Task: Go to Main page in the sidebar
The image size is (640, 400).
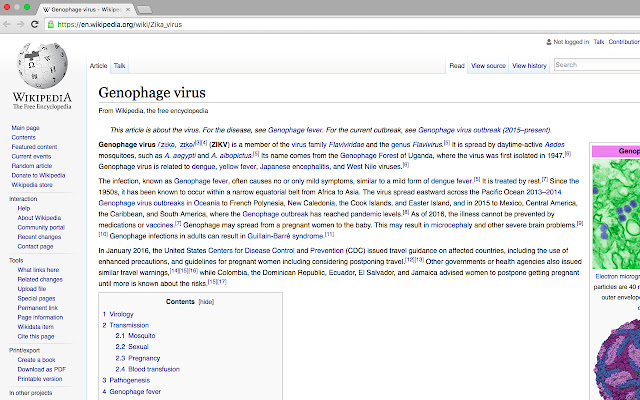Action: 25,128
